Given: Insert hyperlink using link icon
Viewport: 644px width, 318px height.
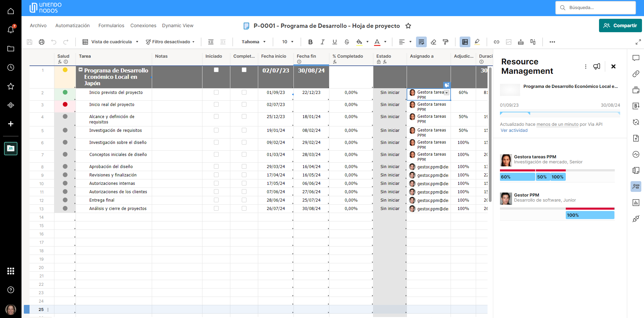Looking at the screenshot, I should click(496, 42).
